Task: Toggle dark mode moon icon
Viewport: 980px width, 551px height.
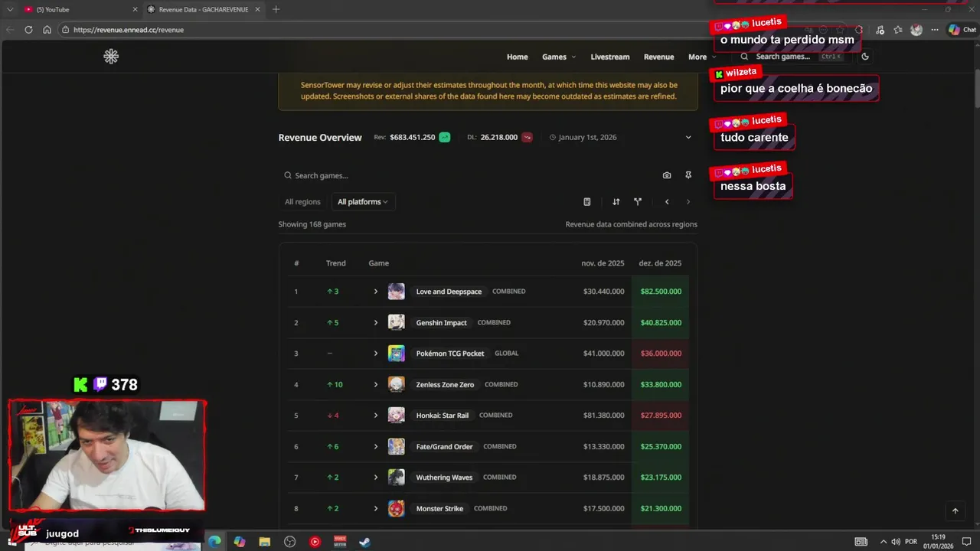Action: [x=865, y=57]
